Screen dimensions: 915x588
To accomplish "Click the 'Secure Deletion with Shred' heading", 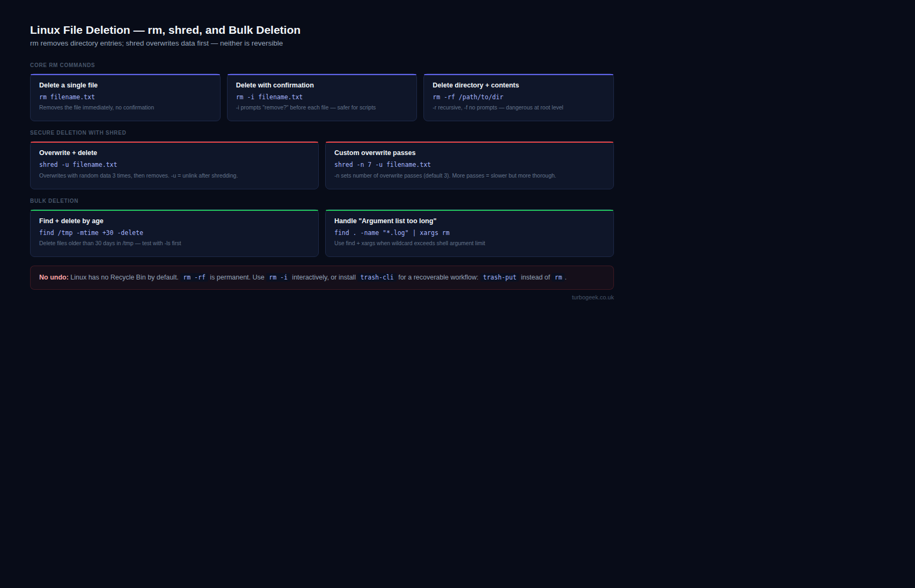I will coord(78,133).
